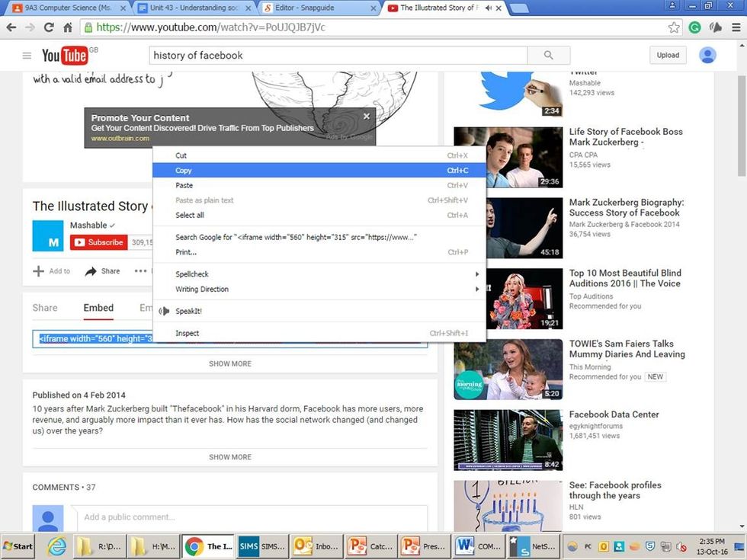Mute the tab with speaker icon
The width and height of the screenshot is (747, 560).
click(x=489, y=8)
